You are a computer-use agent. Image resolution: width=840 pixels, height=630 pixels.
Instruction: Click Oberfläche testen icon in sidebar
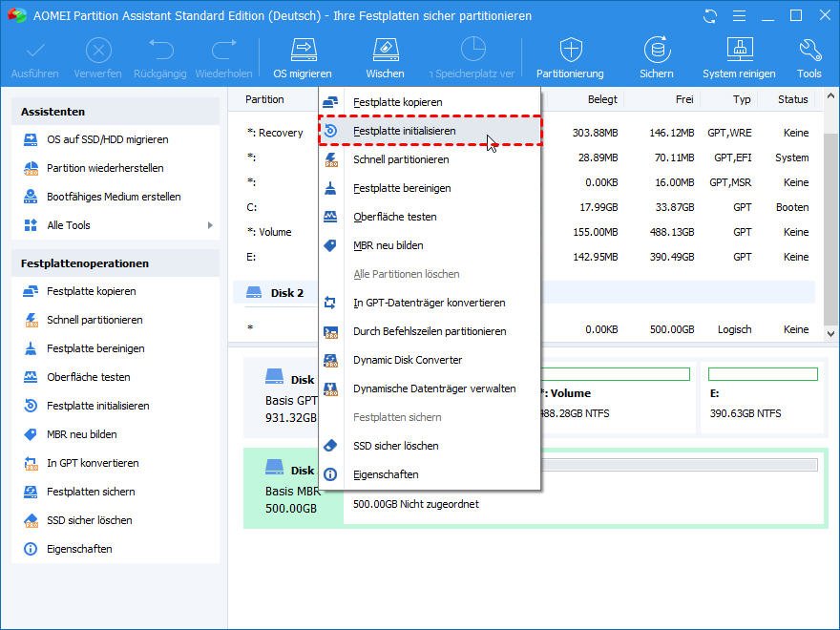(31, 377)
